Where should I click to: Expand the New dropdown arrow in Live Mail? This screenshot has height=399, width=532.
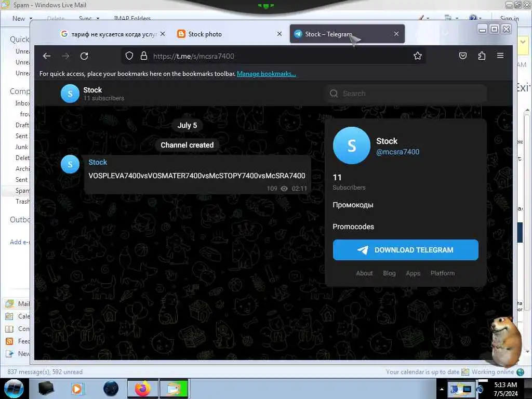[31, 19]
